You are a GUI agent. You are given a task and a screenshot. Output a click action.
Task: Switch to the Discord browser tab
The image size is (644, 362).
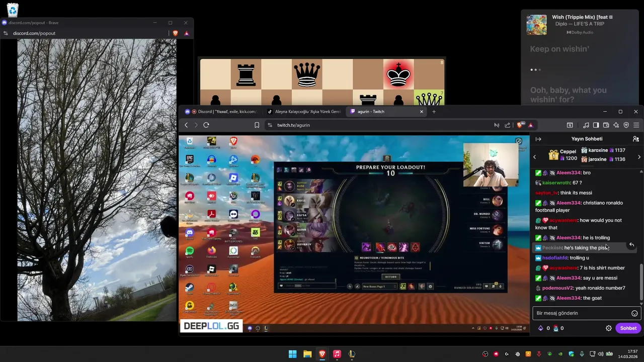pyautogui.click(x=221, y=112)
